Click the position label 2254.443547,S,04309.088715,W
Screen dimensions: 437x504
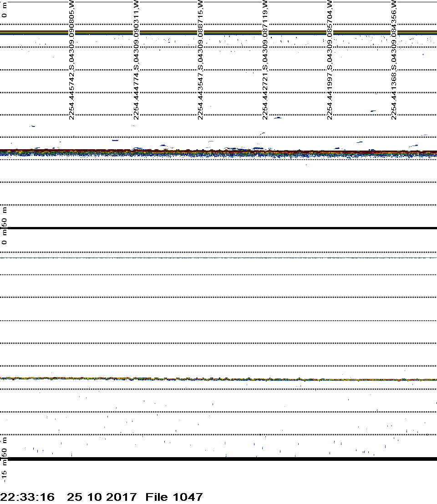[201, 60]
